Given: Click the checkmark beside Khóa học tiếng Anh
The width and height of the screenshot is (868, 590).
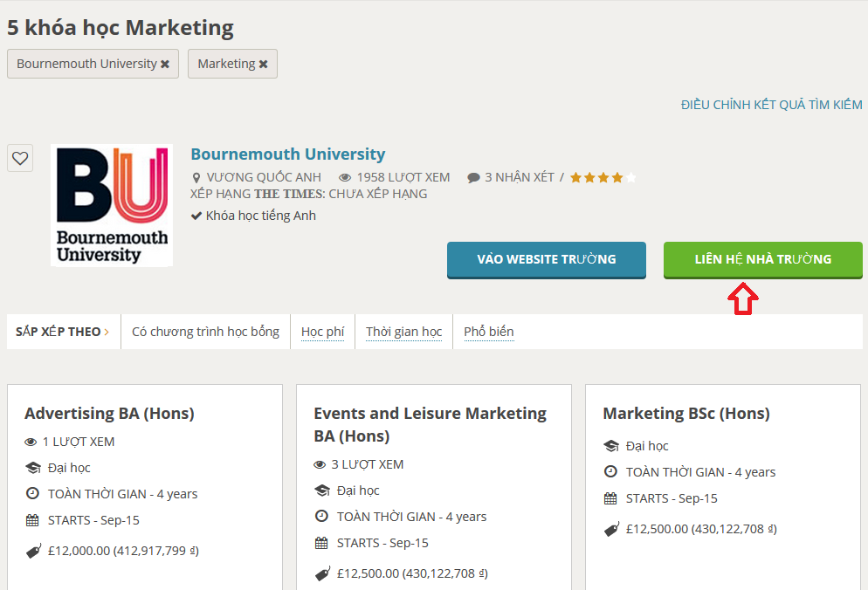Looking at the screenshot, I should coord(196,216).
